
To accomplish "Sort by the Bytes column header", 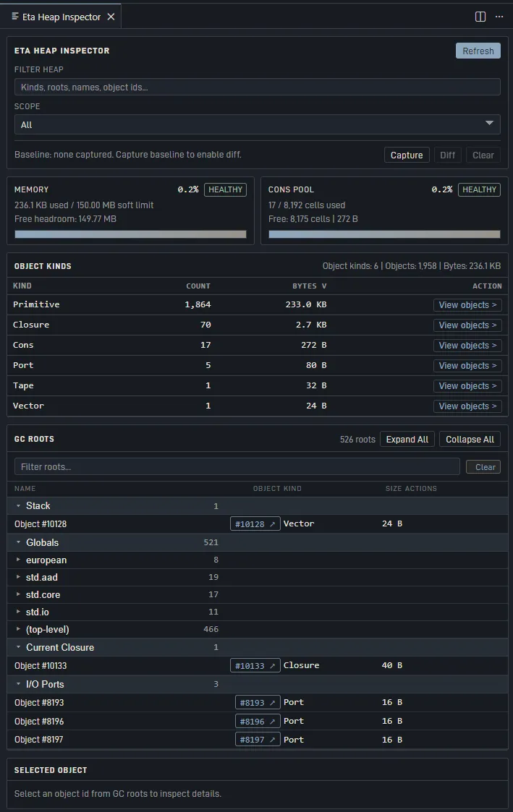I will coord(310,286).
